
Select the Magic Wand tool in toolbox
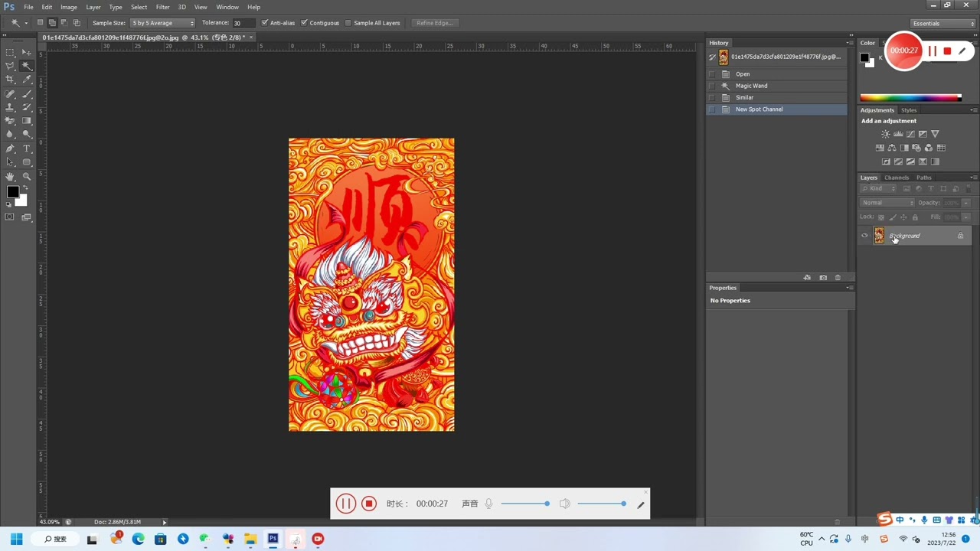(27, 66)
